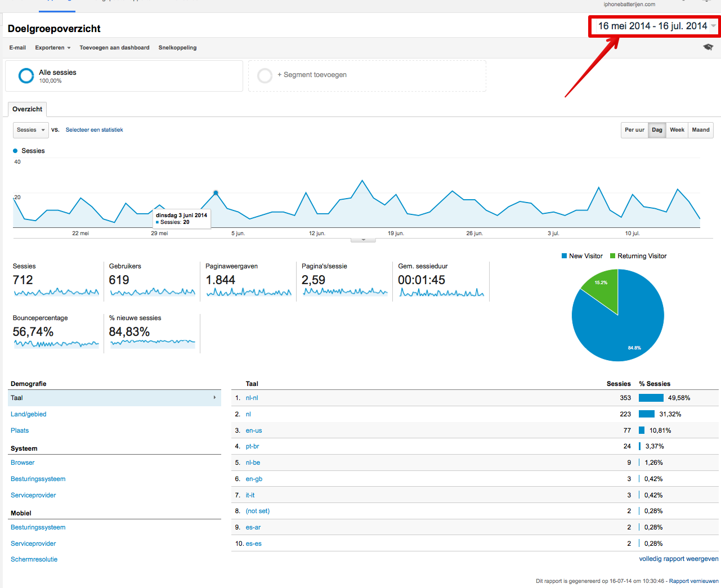Viewport: 721px width, 588px height.
Task: Click the nl-be language link
Action: coord(253,463)
